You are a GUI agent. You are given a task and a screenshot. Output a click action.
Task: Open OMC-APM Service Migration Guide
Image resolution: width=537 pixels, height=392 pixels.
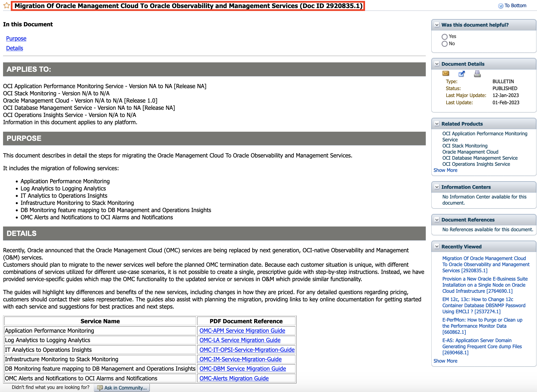pyautogui.click(x=242, y=331)
